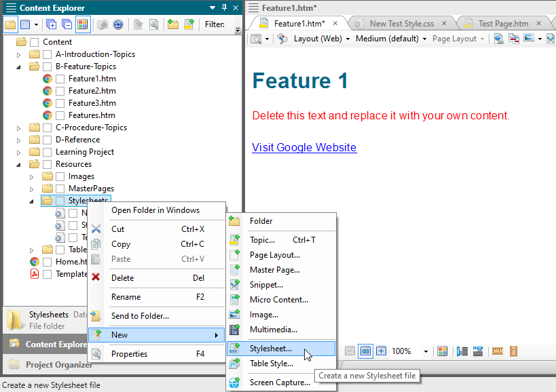Switch to the Test Page.htm tab
556x392 pixels.
pos(503,23)
